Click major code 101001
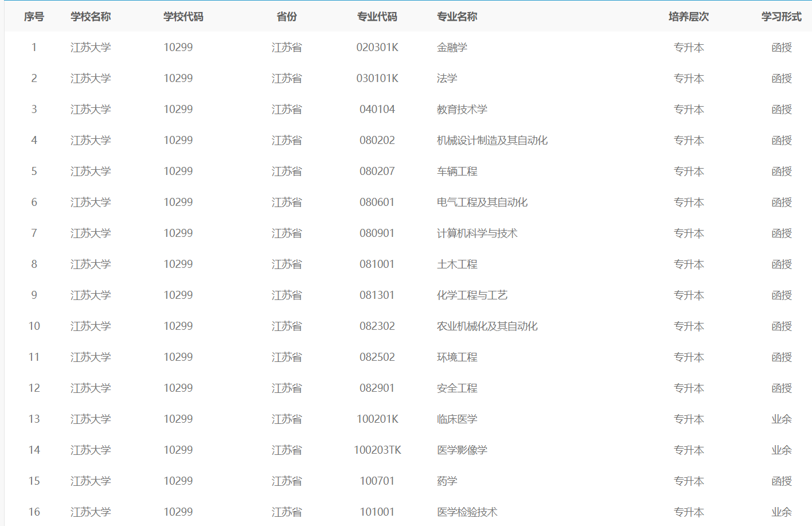This screenshot has width=812, height=526. 377,512
